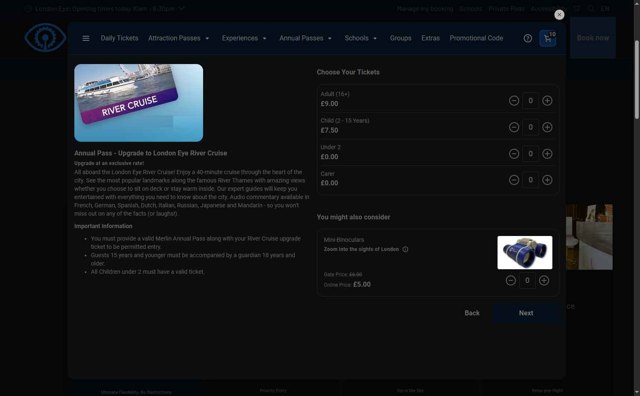This screenshot has height=396, width=640.
Task: Click the Back button
Action: pos(472,313)
